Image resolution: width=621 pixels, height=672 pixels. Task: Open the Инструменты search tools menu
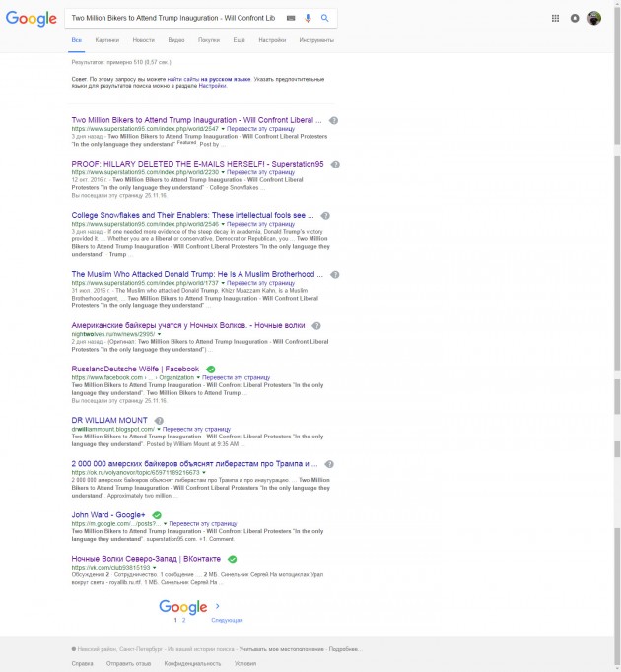(x=316, y=40)
